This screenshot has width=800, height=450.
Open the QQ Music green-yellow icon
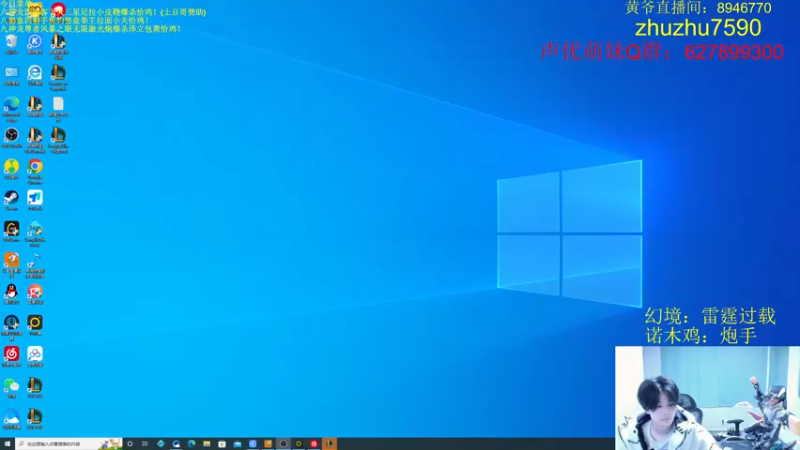11,168
